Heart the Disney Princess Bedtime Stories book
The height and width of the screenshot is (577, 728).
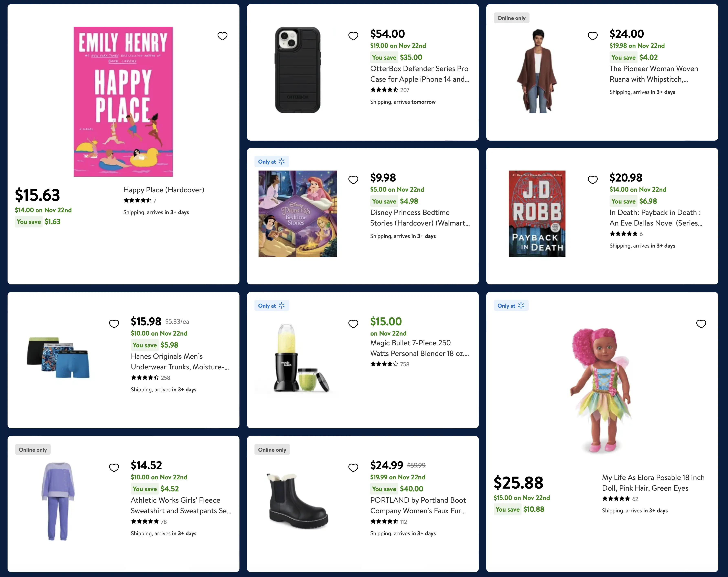tap(353, 180)
